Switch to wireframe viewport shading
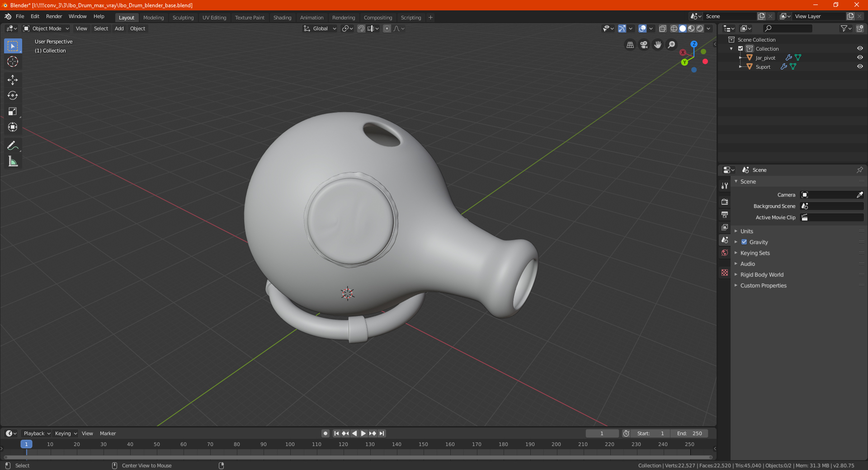Screen dimensions: 868x470 coord(674,28)
